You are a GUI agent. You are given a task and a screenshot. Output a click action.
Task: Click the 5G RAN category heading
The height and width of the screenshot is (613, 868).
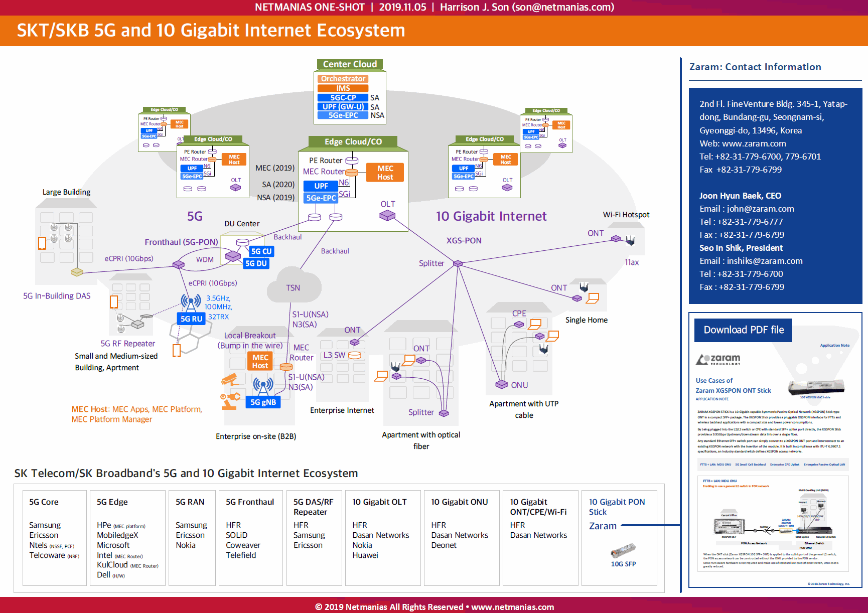point(190,502)
